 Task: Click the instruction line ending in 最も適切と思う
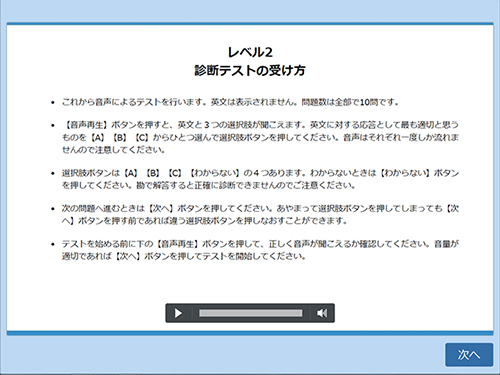[260, 125]
